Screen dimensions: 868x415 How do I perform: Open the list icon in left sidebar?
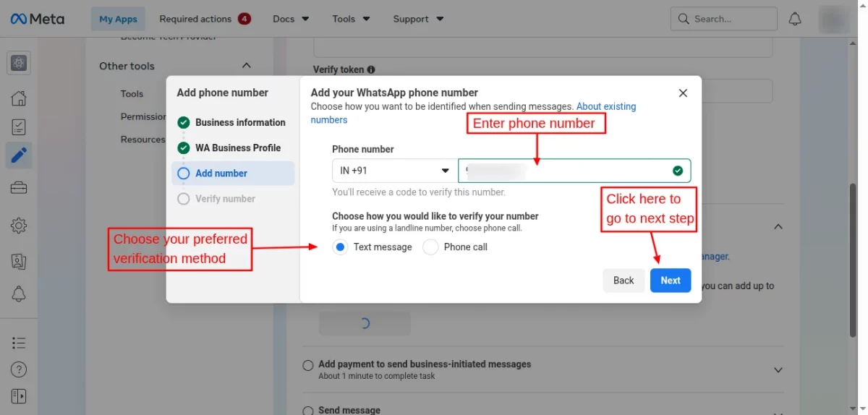pyautogui.click(x=19, y=343)
